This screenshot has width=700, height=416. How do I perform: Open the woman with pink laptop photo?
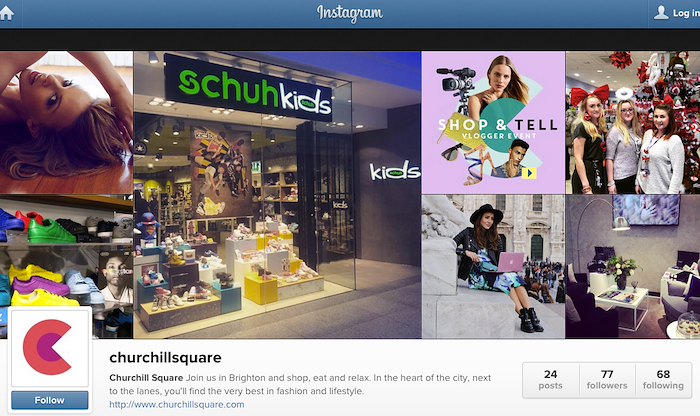coord(493,266)
